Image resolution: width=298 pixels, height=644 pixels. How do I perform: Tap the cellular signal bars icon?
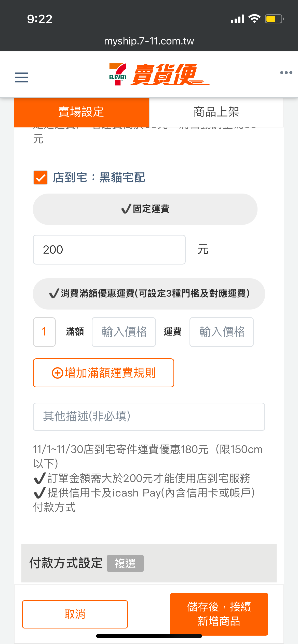pos(237,19)
